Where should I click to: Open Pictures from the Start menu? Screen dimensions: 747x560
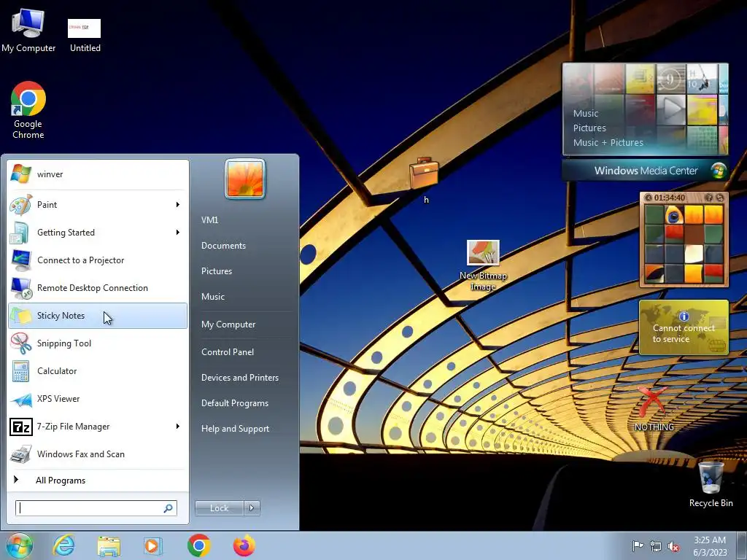pos(217,271)
